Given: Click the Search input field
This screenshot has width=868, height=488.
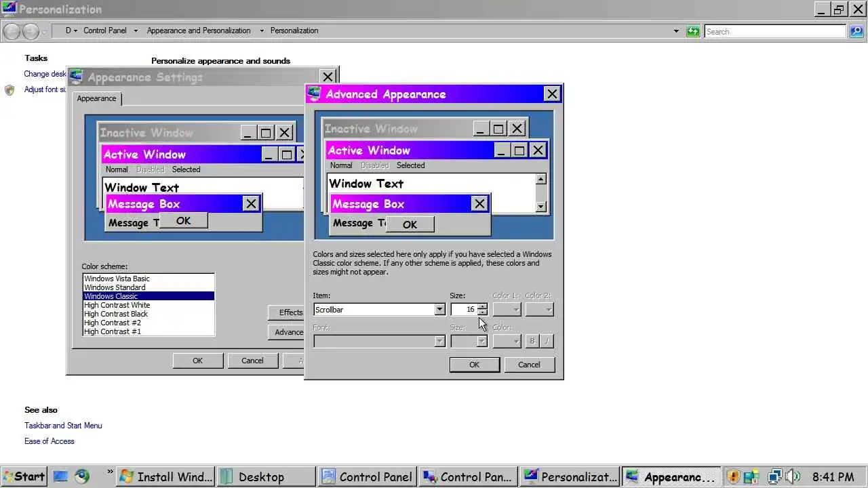Looking at the screenshot, I should click(x=775, y=31).
